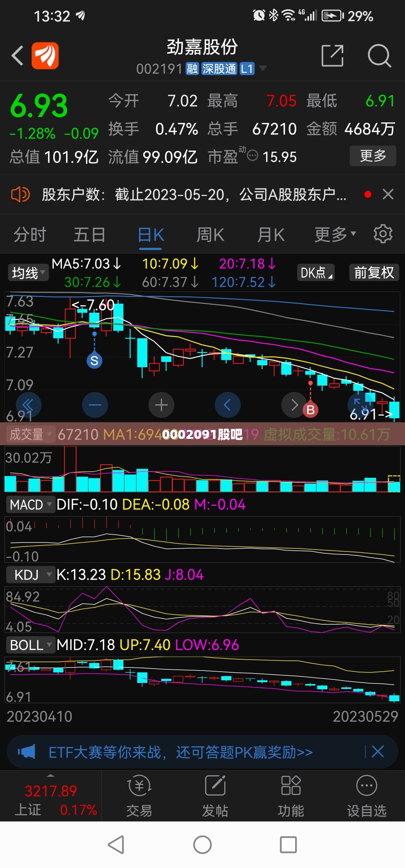
Task: Tap Android recent apps button
Action: tap(288, 845)
